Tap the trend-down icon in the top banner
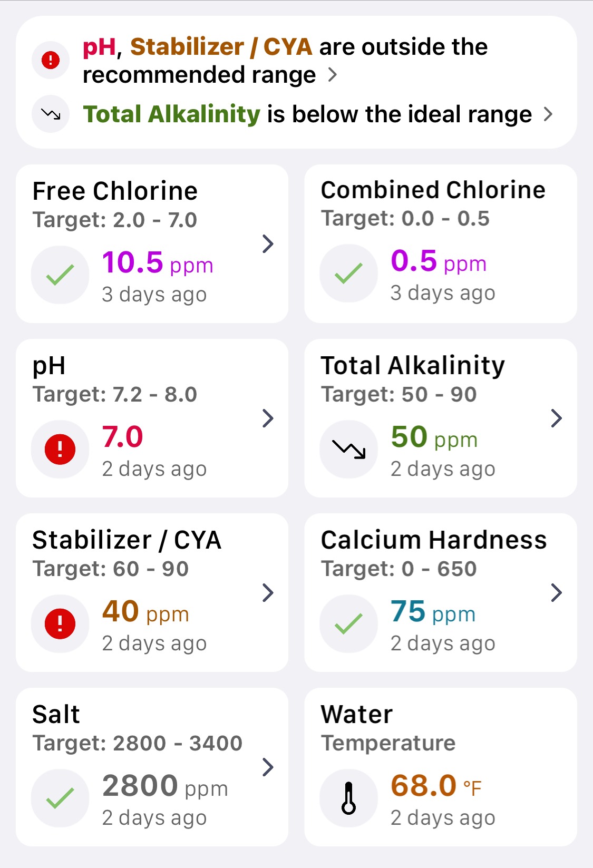Viewport: 593px width, 868px height. point(51,114)
